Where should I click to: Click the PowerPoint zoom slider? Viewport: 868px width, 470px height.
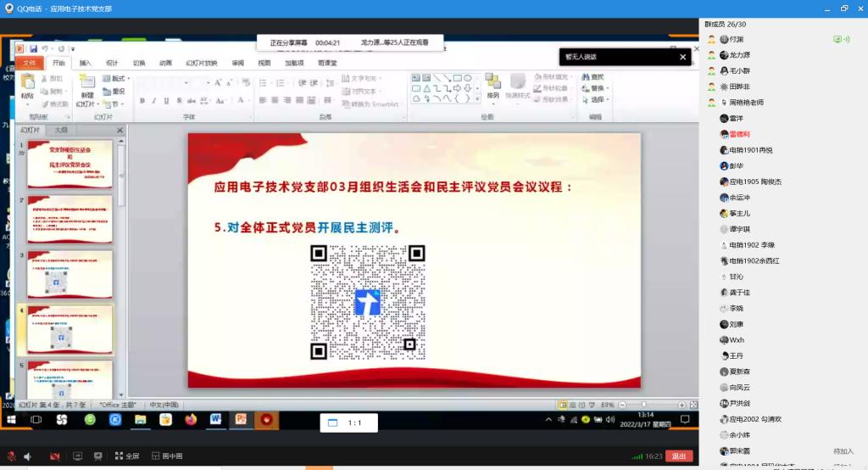(644, 405)
